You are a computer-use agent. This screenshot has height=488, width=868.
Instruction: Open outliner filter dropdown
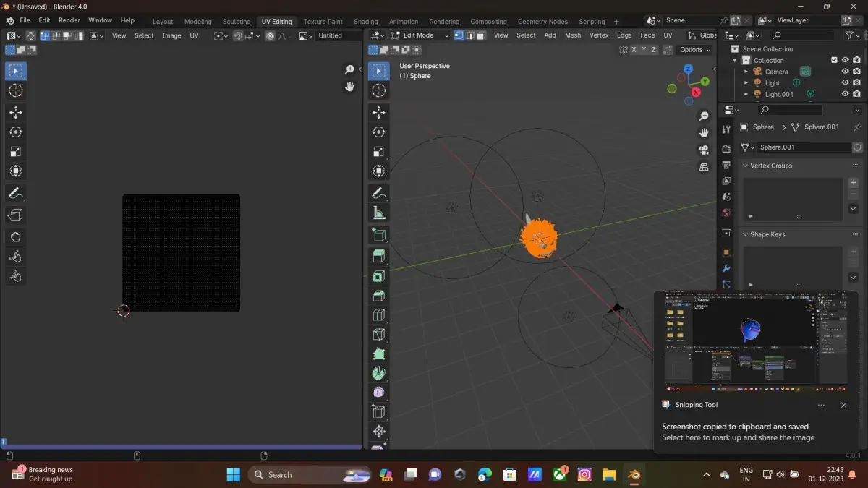click(x=853, y=35)
